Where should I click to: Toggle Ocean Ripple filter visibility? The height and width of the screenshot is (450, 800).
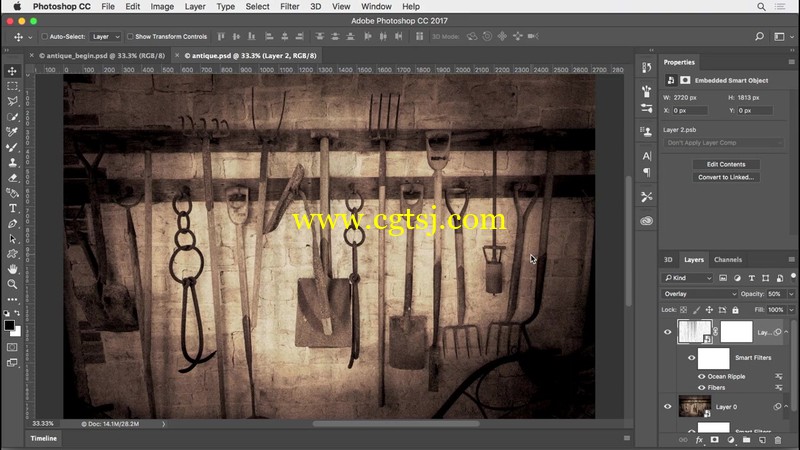click(x=702, y=377)
